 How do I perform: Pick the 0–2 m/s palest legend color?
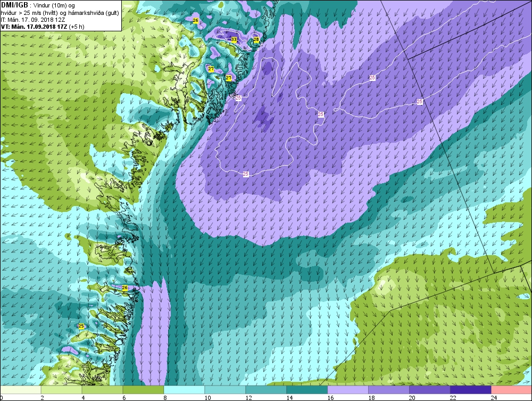pos(20,389)
